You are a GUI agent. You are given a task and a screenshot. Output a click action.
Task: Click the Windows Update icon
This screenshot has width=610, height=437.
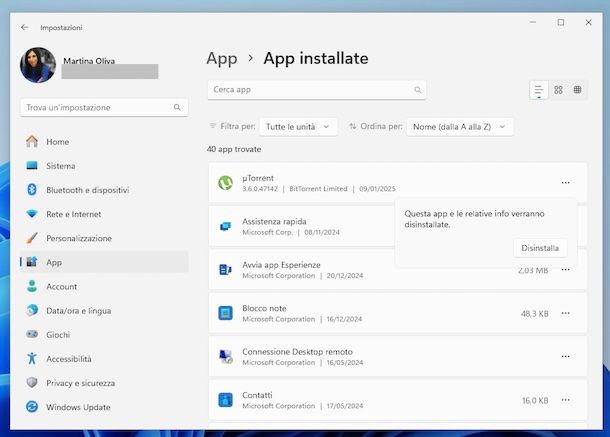(32, 407)
